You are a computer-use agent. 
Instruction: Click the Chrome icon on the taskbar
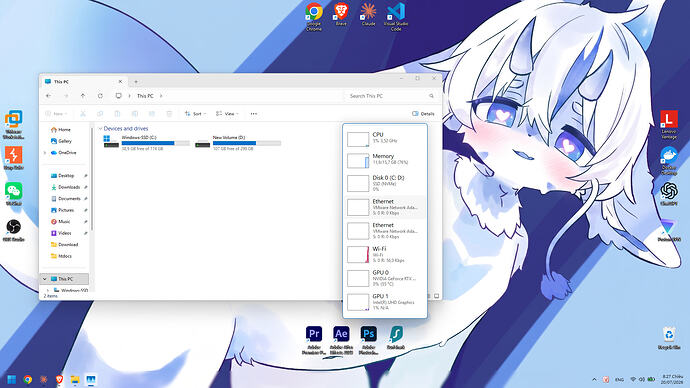point(28,379)
